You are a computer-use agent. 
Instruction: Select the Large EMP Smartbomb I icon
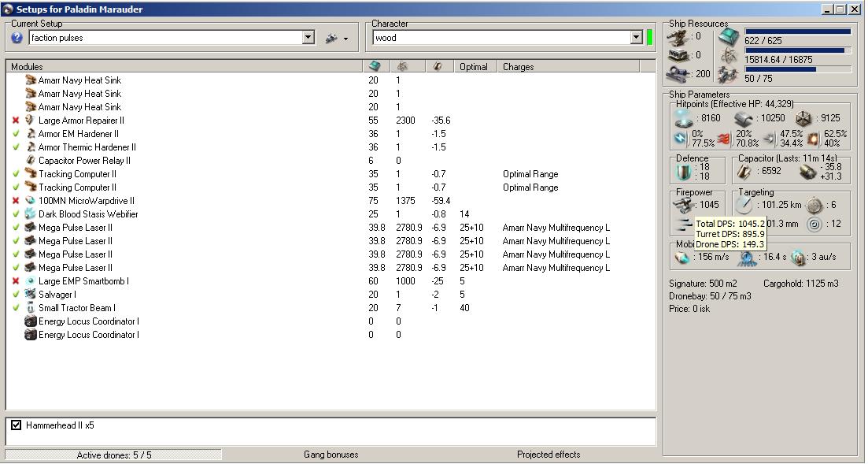click(x=31, y=281)
